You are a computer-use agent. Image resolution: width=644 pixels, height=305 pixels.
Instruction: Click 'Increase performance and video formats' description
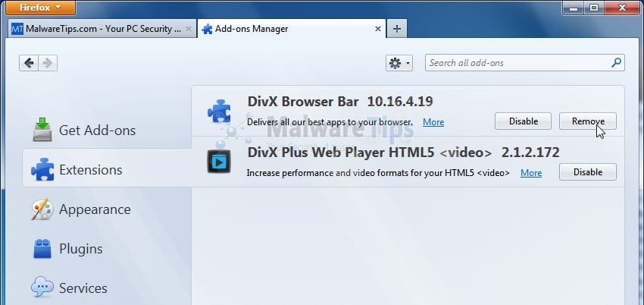pyautogui.click(x=378, y=173)
